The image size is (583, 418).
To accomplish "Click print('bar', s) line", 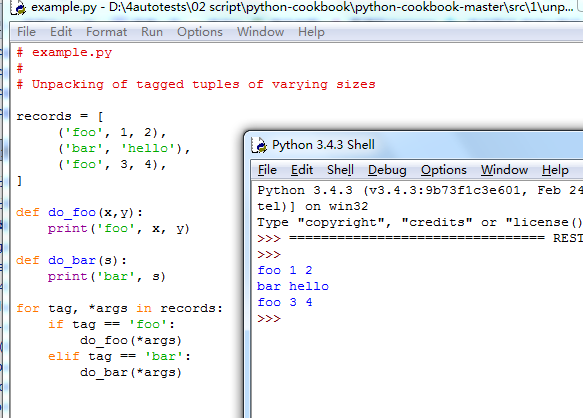I will 107,277.
